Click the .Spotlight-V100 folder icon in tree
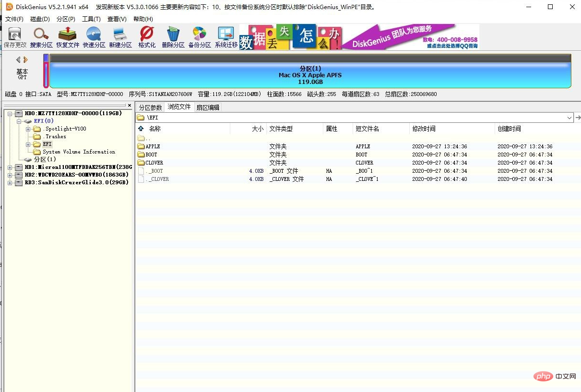Viewport: 581px width, 392px height. coord(37,129)
